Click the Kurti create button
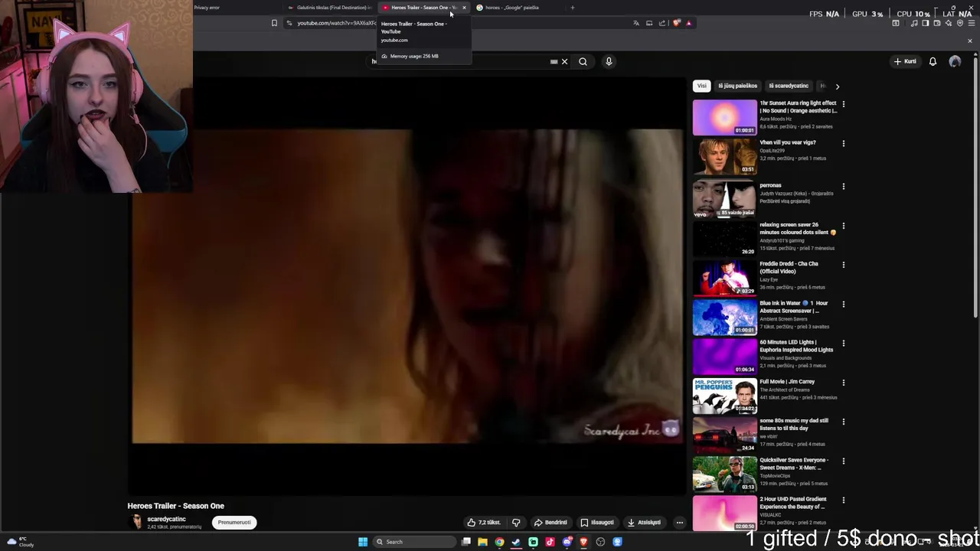980x551 pixels. pyautogui.click(x=905, y=61)
